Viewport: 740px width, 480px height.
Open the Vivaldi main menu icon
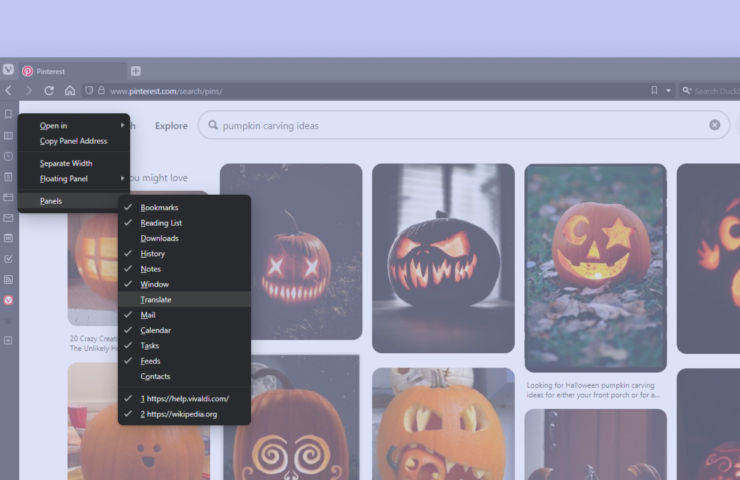(8, 70)
